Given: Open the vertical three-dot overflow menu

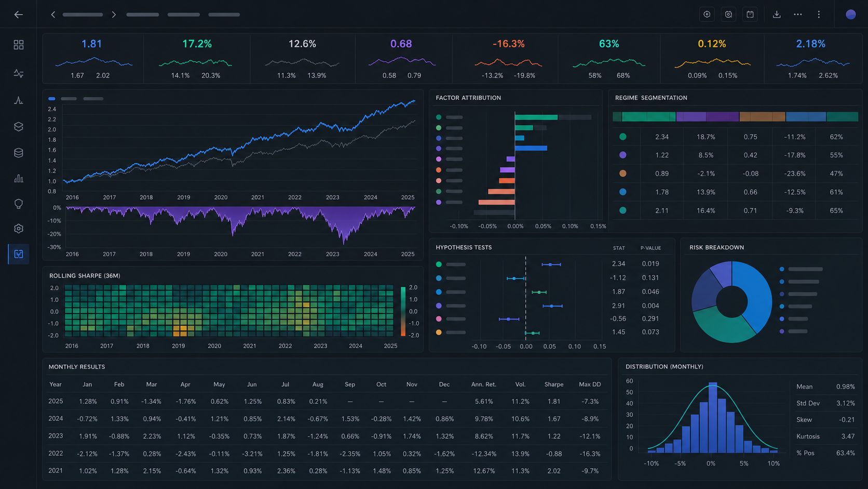Looking at the screenshot, I should point(819,15).
